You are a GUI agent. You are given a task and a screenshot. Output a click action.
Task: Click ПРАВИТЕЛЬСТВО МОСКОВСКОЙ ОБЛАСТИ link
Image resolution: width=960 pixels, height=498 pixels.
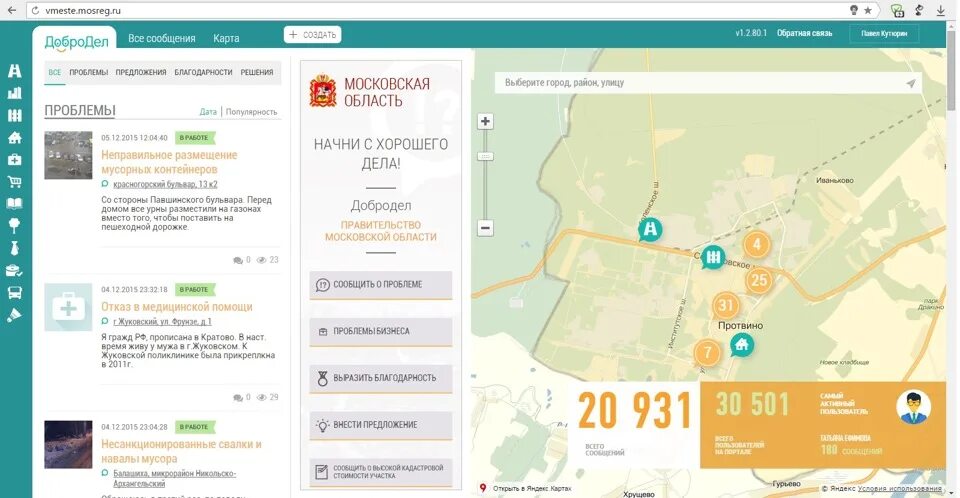381,231
